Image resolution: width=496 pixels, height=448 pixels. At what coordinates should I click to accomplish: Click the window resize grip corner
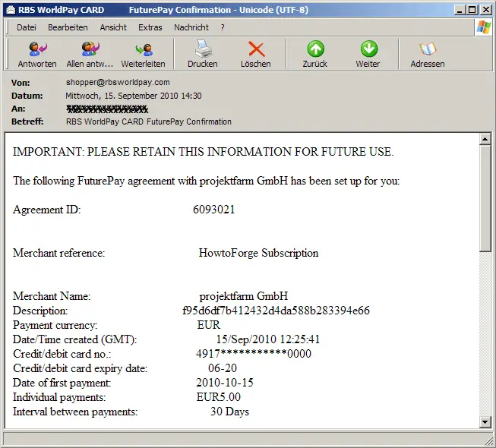tap(488, 440)
